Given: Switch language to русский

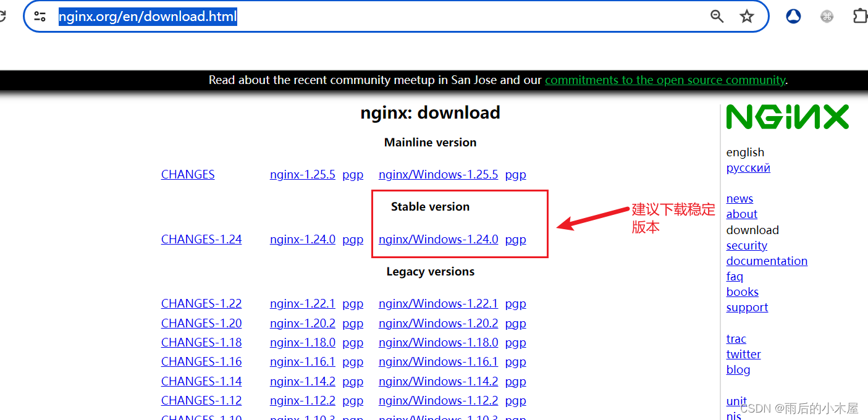Looking at the screenshot, I should pyautogui.click(x=748, y=168).
